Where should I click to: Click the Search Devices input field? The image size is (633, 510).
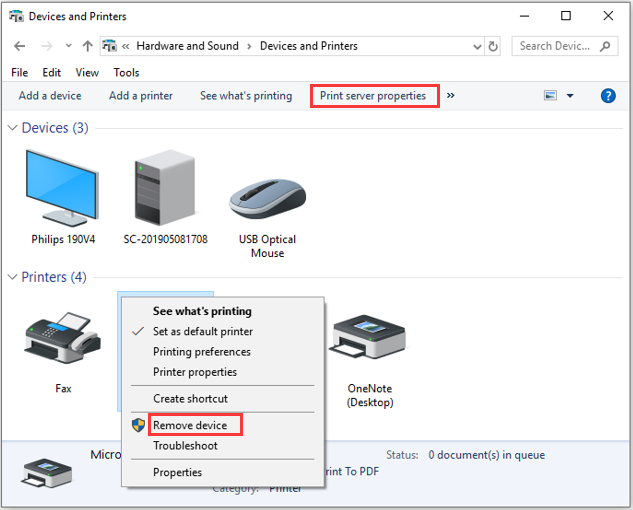click(x=565, y=46)
